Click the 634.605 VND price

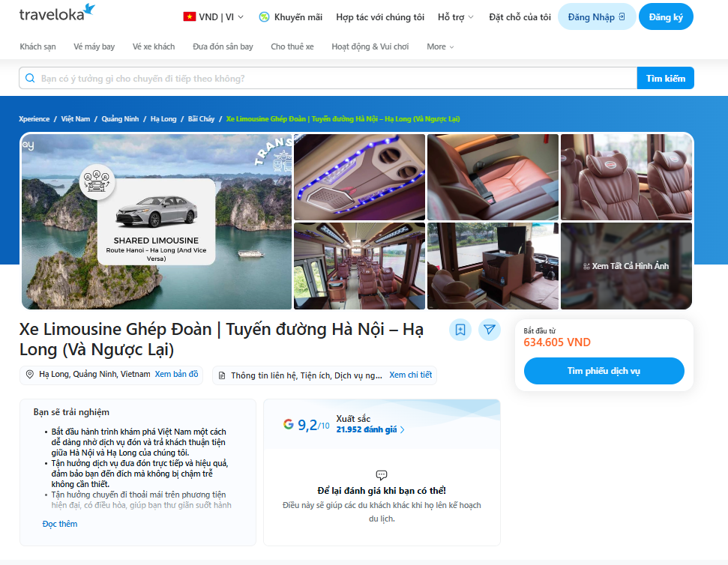pyautogui.click(x=557, y=342)
